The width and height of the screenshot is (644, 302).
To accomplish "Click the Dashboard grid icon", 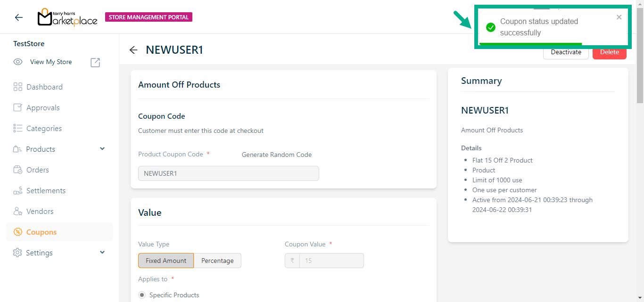I will (x=18, y=87).
